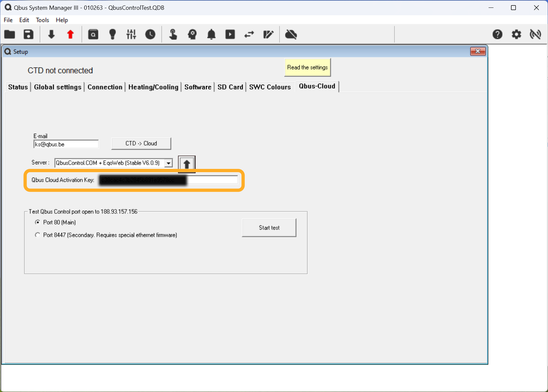Switch to the Status tab
The image size is (548, 392).
point(18,87)
